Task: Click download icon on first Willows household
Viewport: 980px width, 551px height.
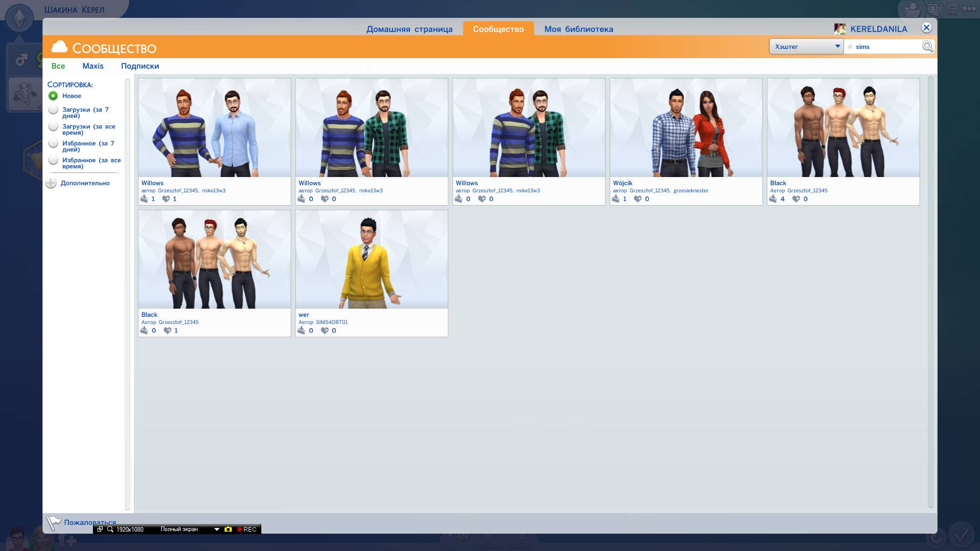Action: [x=144, y=198]
